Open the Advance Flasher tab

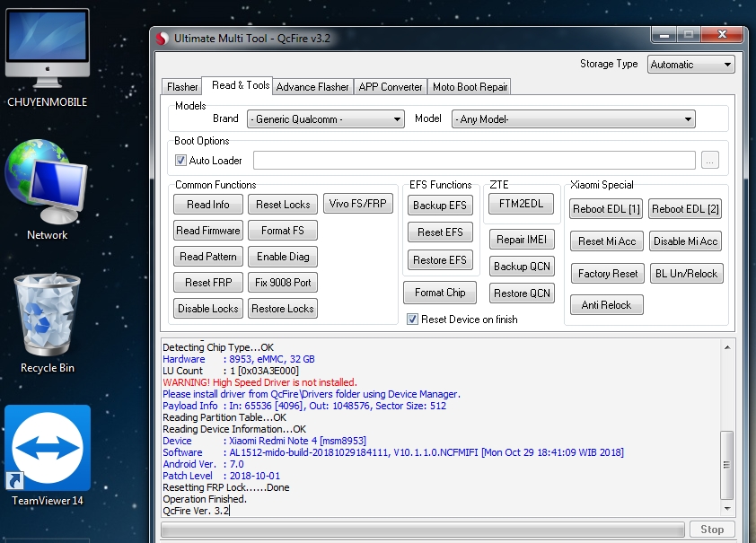[312, 87]
